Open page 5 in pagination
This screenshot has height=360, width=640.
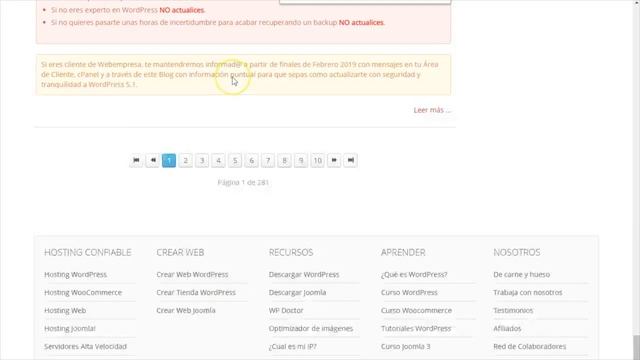click(x=235, y=160)
